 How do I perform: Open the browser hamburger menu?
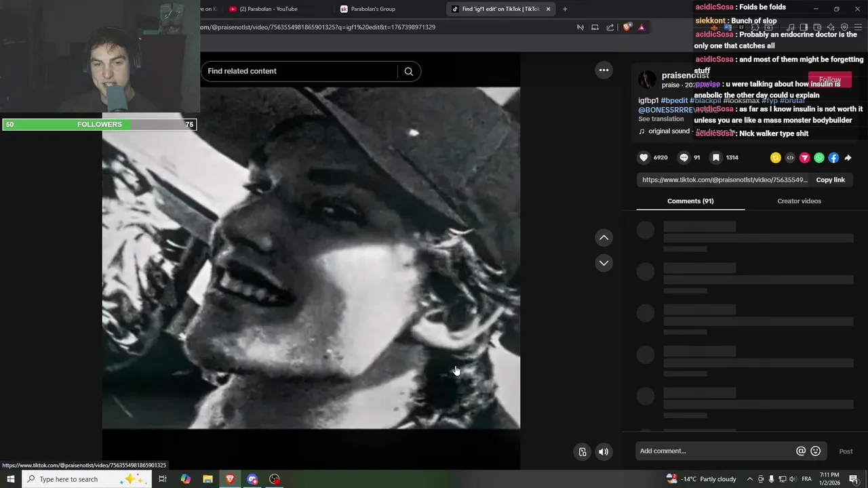(858, 27)
